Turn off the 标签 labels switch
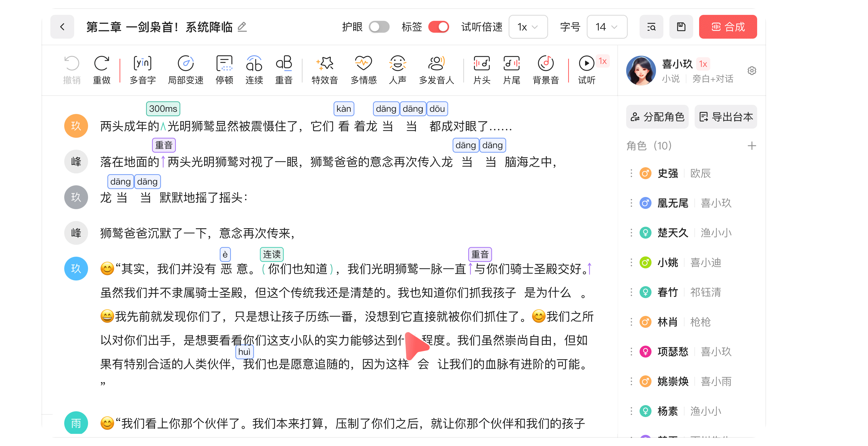868x446 pixels. (x=438, y=27)
